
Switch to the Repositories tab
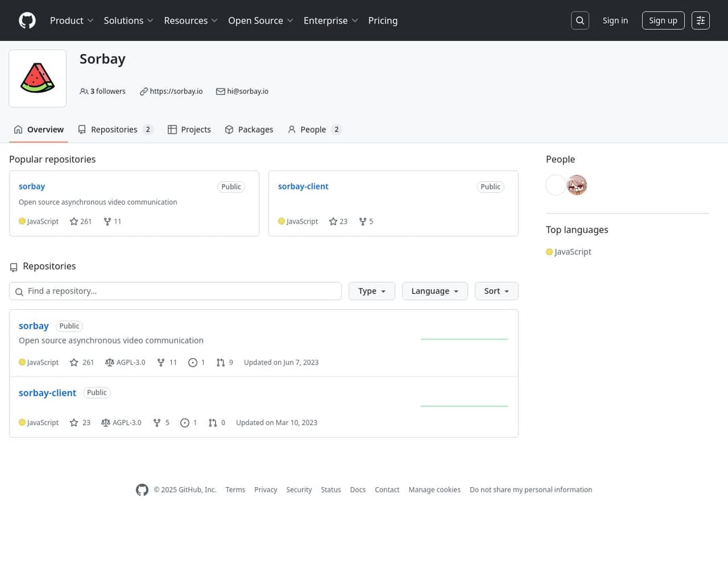coord(115,129)
